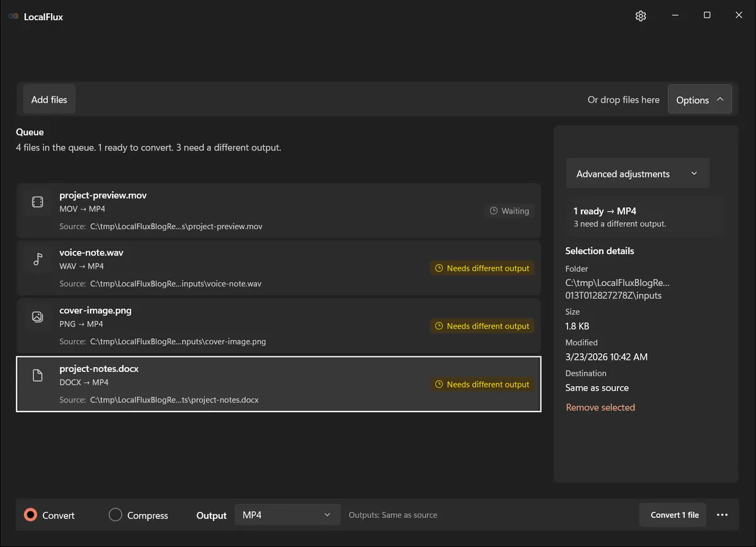Image resolution: width=756 pixels, height=547 pixels.
Task: Select the project-notes.docx file name
Action: pyautogui.click(x=99, y=368)
